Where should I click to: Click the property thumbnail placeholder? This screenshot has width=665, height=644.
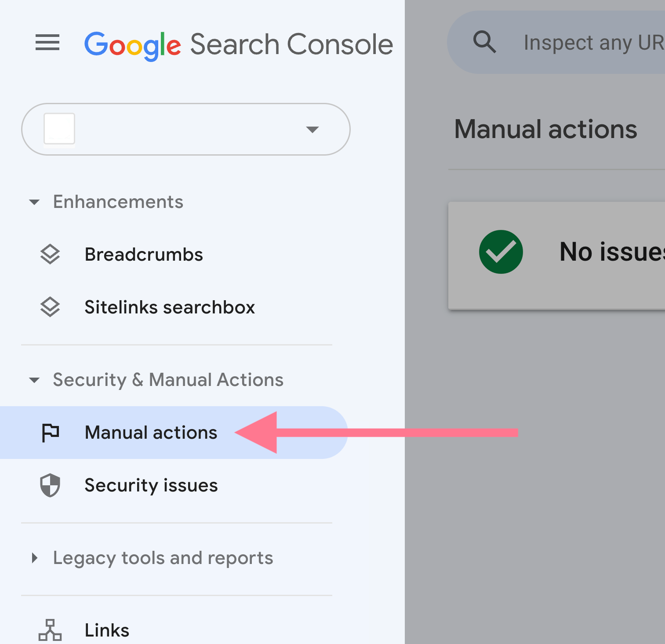59,129
